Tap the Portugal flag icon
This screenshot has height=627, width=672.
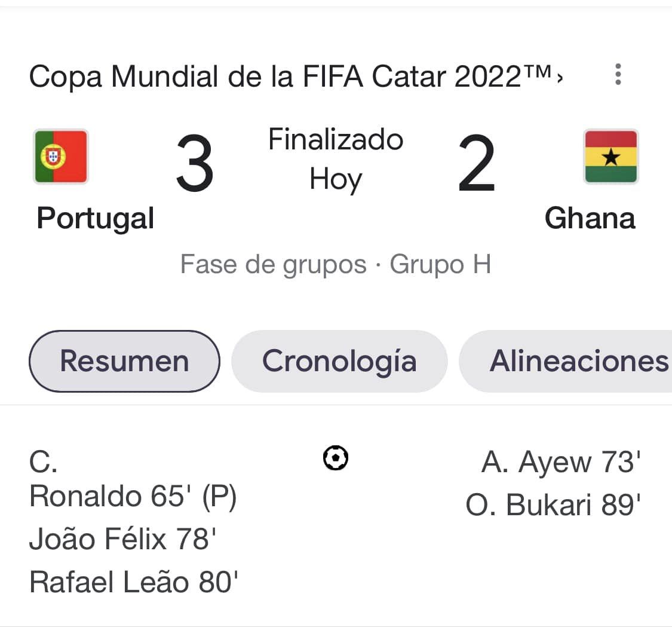coord(61,157)
